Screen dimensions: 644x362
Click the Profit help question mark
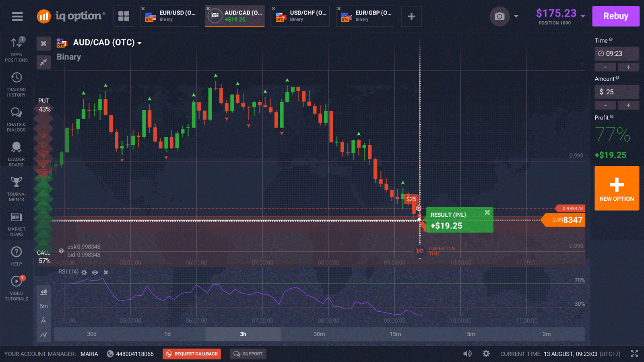click(x=612, y=117)
